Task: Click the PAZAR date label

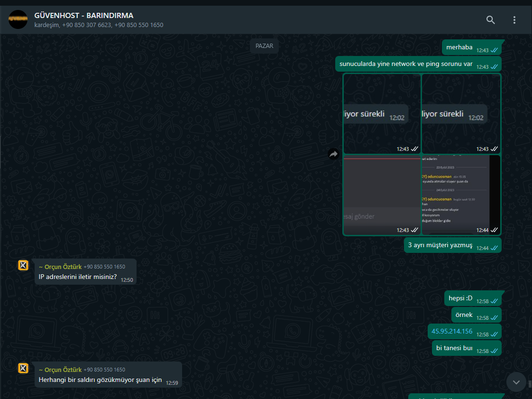Action: 264,46
